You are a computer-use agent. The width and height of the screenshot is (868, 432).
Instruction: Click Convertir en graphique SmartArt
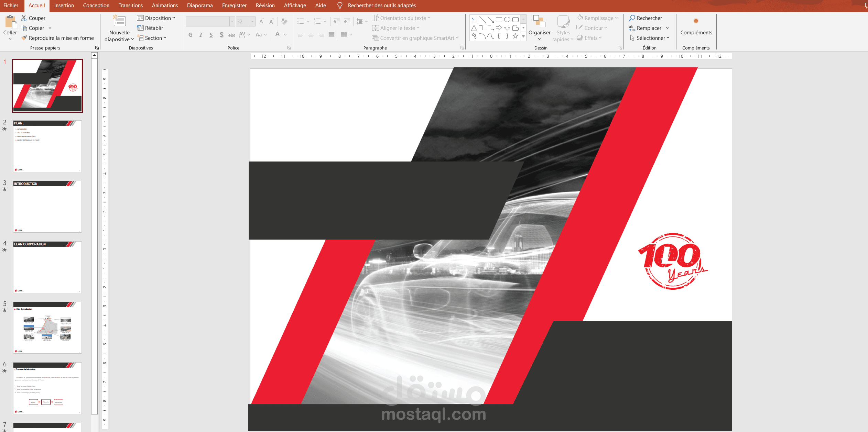coord(415,38)
